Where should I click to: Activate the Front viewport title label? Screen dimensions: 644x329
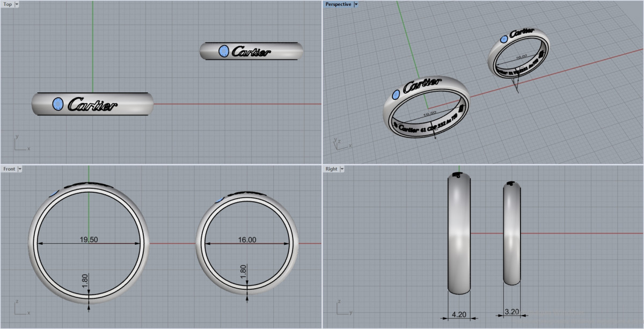pos(9,169)
